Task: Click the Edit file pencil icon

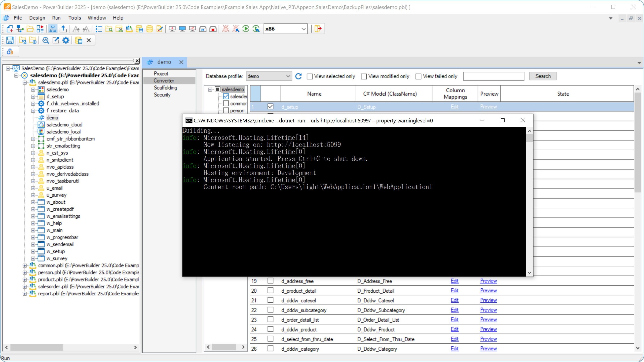Action: point(160,29)
